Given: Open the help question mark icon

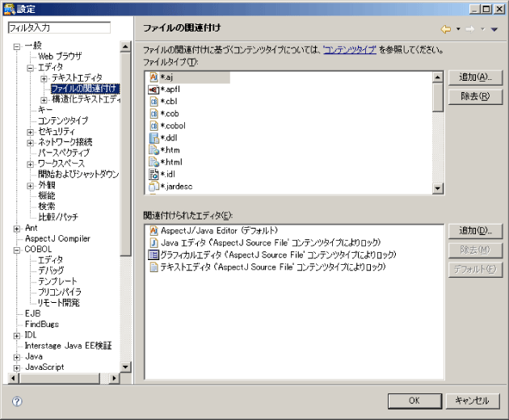Looking at the screenshot, I should point(17,401).
